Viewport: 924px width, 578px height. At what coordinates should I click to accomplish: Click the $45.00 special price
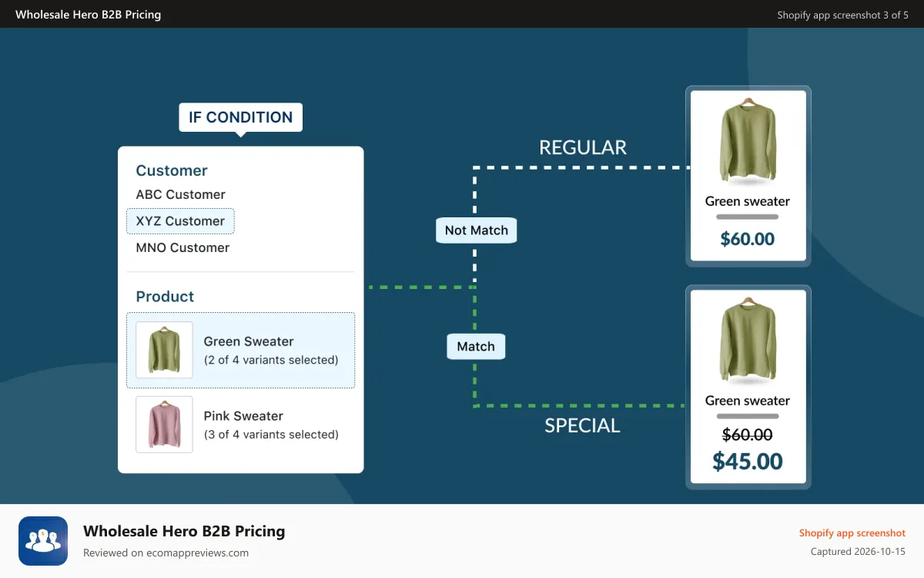748,462
